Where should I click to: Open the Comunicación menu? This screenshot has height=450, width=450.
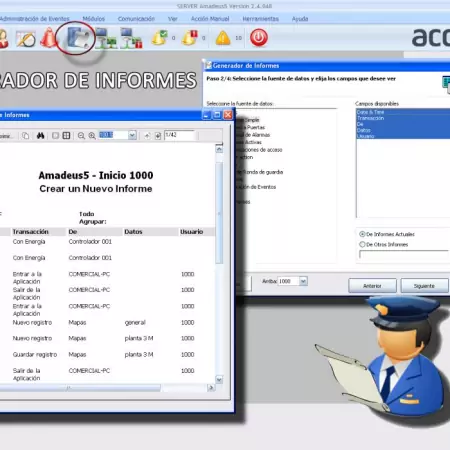click(136, 19)
